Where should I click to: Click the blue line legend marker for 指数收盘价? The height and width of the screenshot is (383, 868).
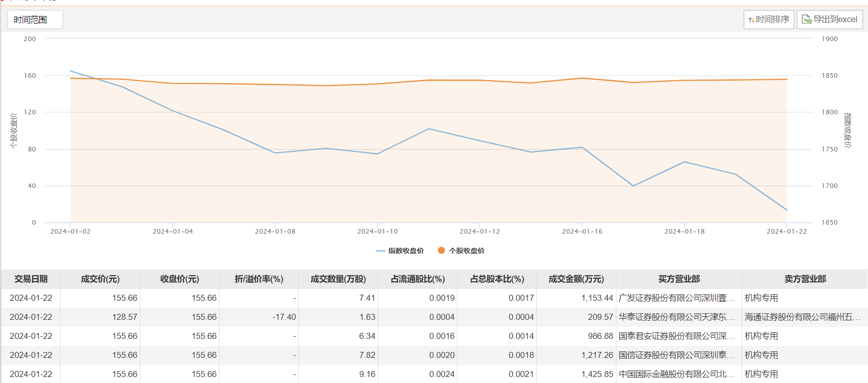pyautogui.click(x=380, y=251)
